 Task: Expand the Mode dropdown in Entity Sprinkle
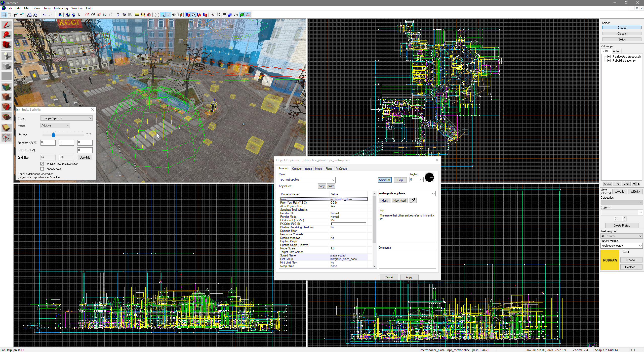(67, 125)
